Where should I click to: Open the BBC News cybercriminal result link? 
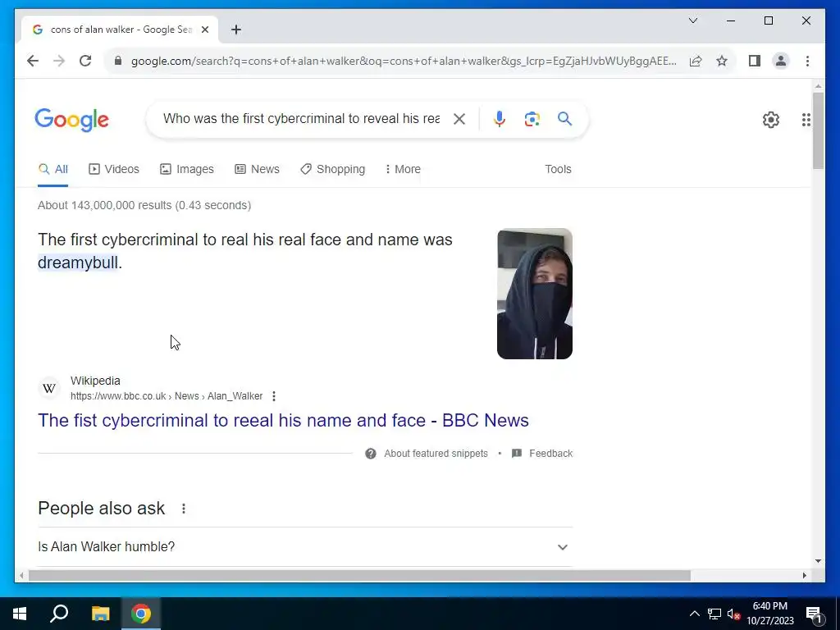tap(283, 421)
